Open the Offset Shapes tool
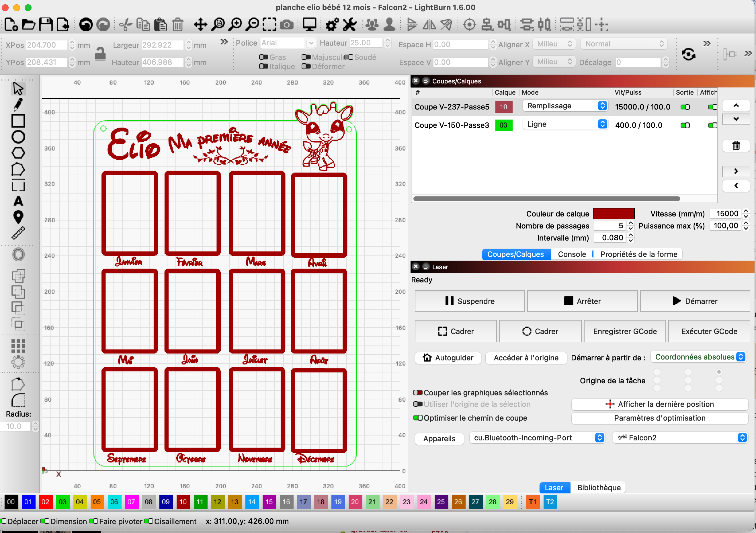 [18, 255]
